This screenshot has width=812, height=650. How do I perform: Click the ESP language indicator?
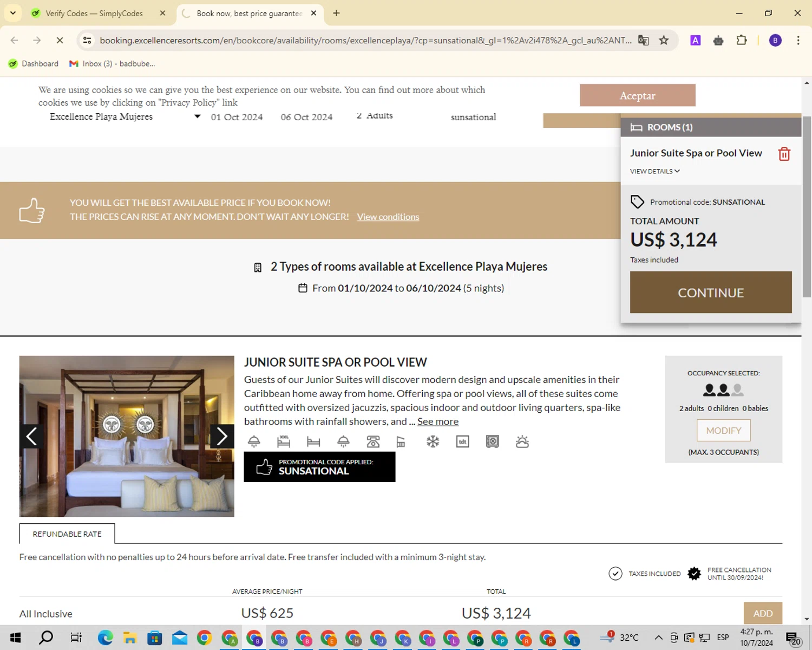tap(723, 638)
